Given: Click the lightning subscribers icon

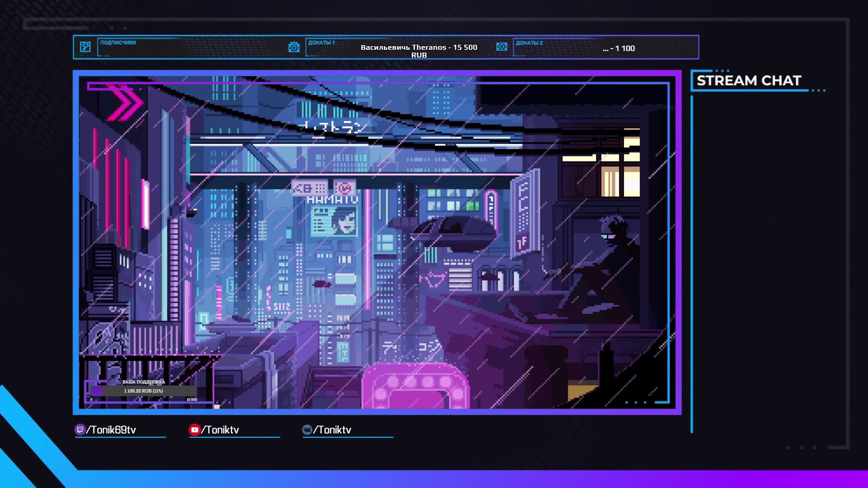Looking at the screenshot, I should point(85,47).
